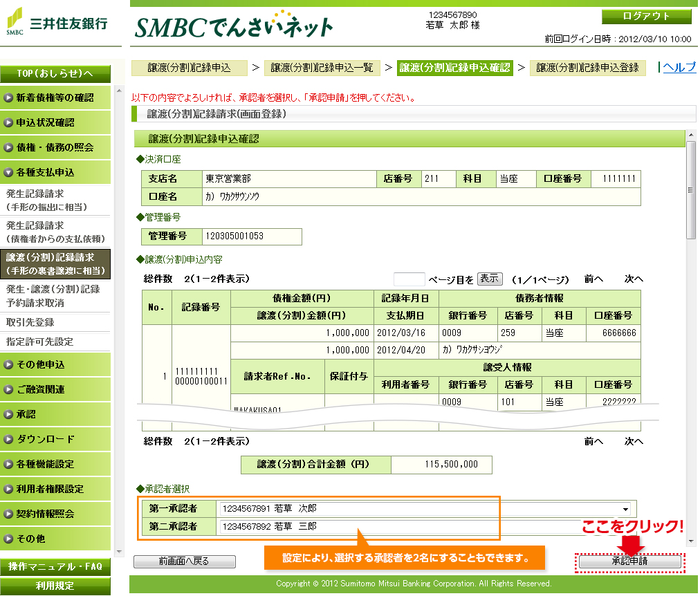Expand ご融資関連 menu
This screenshot has width=700, height=596.
click(x=55, y=389)
